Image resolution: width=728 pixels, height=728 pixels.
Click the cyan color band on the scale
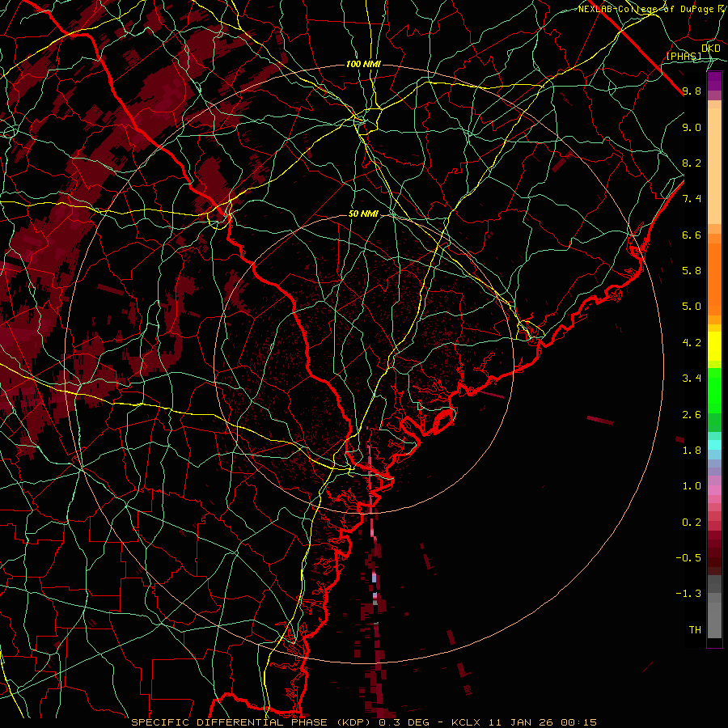click(x=714, y=445)
